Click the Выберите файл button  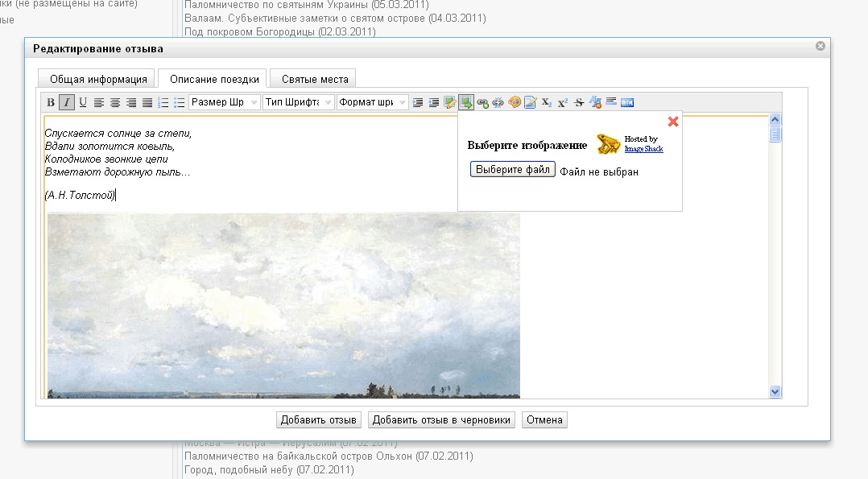(x=513, y=171)
